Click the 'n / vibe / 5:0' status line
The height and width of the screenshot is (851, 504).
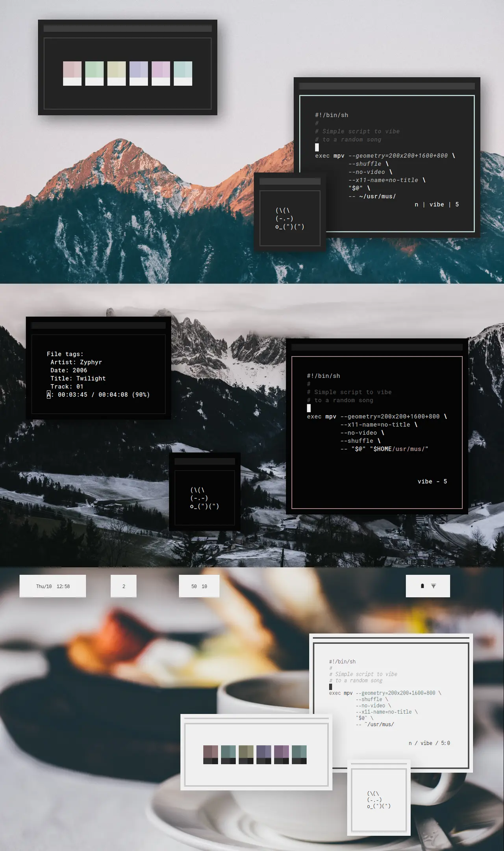(429, 743)
